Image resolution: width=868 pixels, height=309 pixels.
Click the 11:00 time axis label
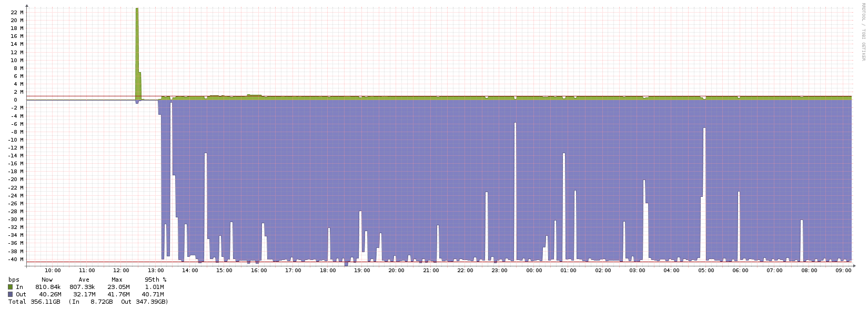(87, 271)
